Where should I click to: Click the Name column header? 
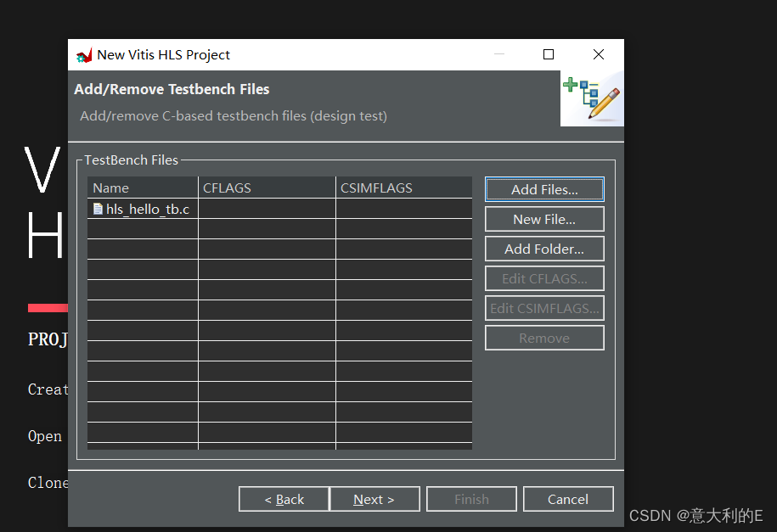(142, 188)
